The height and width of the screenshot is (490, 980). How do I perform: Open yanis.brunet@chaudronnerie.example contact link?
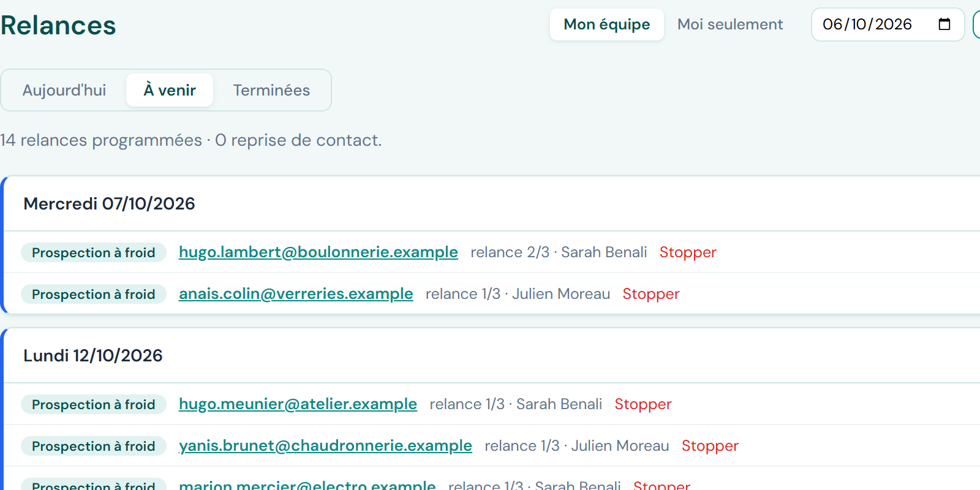click(x=325, y=446)
